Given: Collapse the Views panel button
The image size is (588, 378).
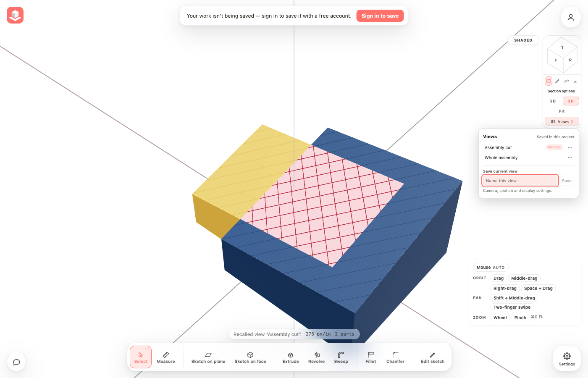Looking at the screenshot, I should (x=562, y=121).
